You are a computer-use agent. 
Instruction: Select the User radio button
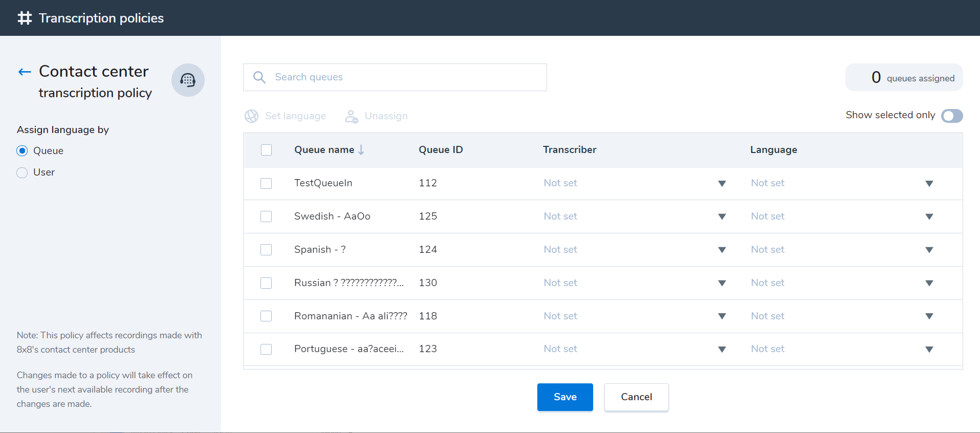coord(22,172)
